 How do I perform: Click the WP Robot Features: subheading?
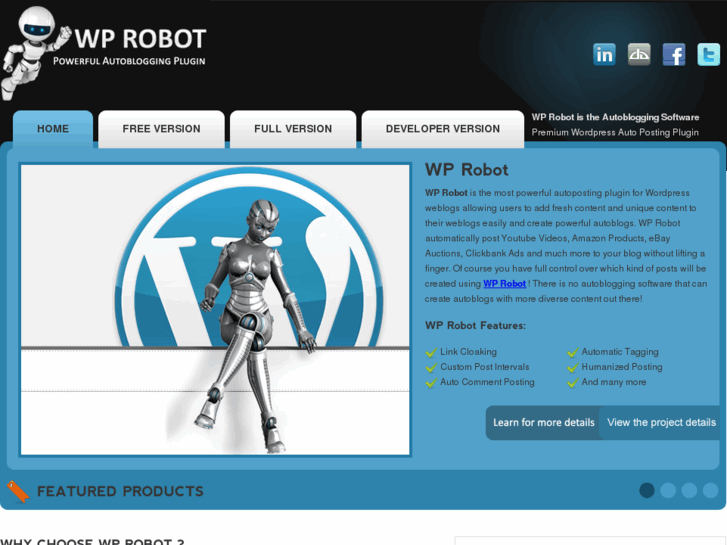point(475,326)
